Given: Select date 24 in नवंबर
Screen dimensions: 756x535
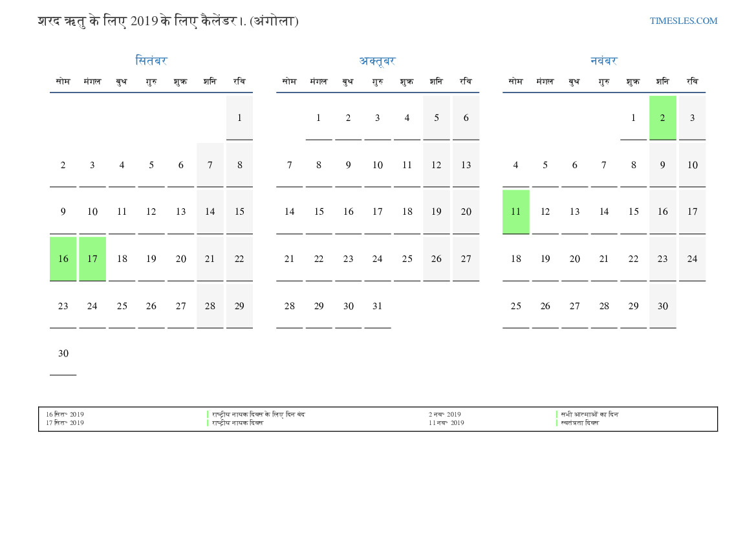Looking at the screenshot, I should [x=693, y=259].
